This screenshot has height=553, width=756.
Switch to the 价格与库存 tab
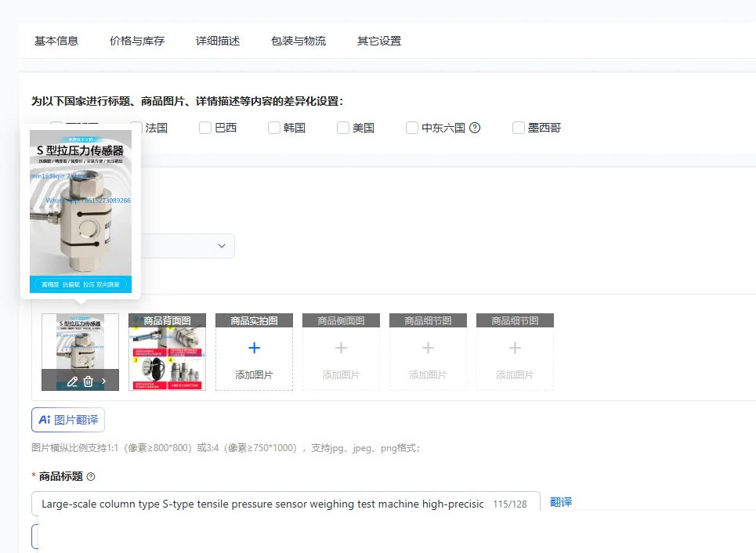coord(137,41)
